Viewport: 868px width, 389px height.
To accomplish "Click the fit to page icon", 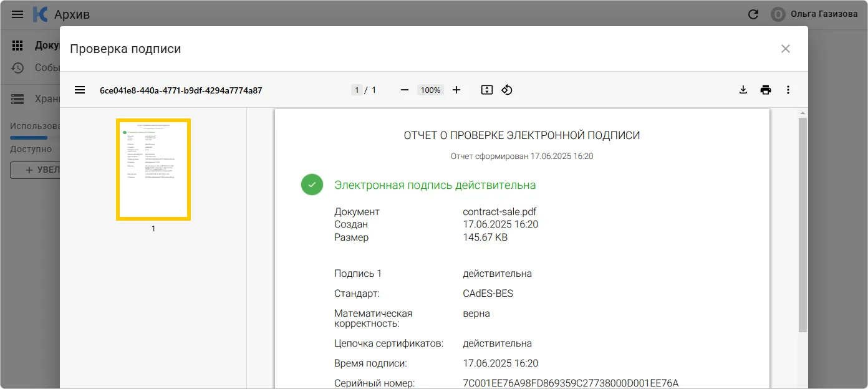I will point(487,90).
